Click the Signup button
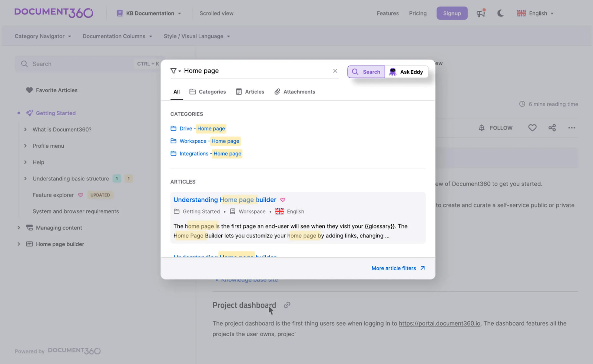Image resolution: width=593 pixels, height=364 pixels. pyautogui.click(x=452, y=13)
